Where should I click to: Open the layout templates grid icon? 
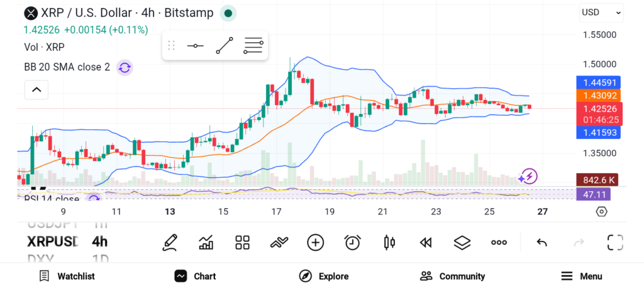click(x=242, y=242)
